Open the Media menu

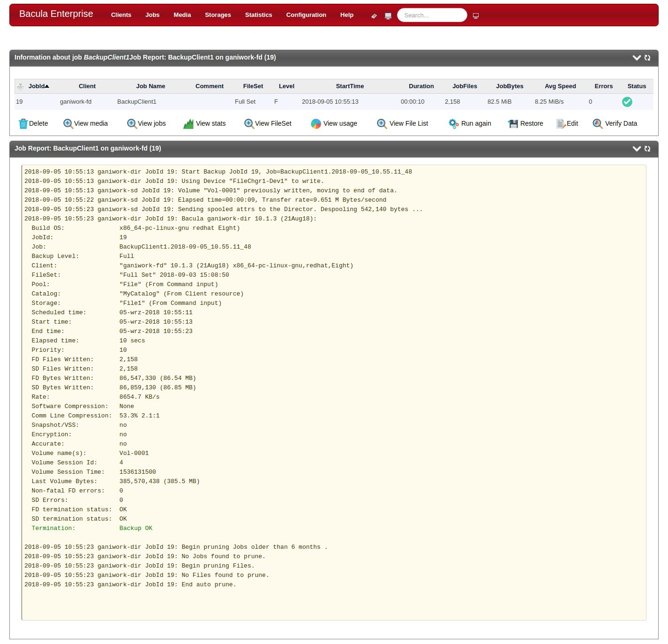[x=182, y=15]
